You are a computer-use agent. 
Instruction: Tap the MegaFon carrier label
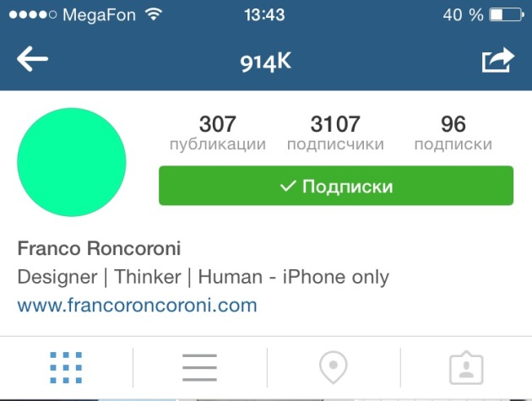tap(100, 15)
